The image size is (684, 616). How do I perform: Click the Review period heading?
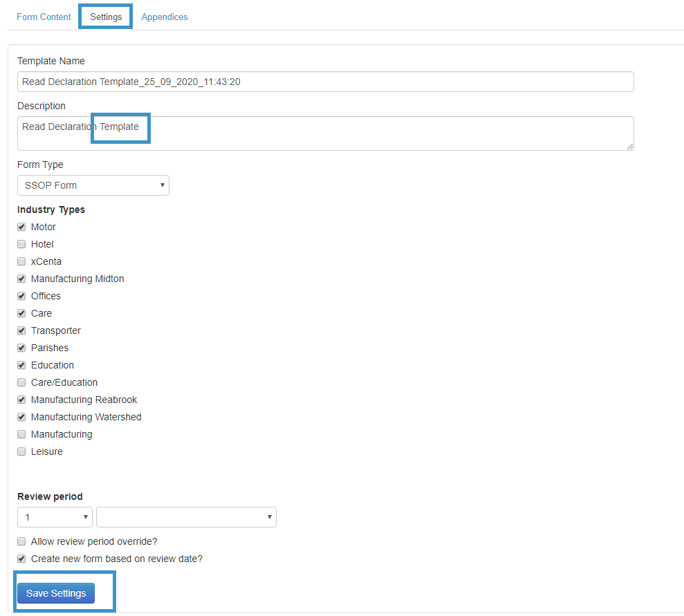[50, 496]
